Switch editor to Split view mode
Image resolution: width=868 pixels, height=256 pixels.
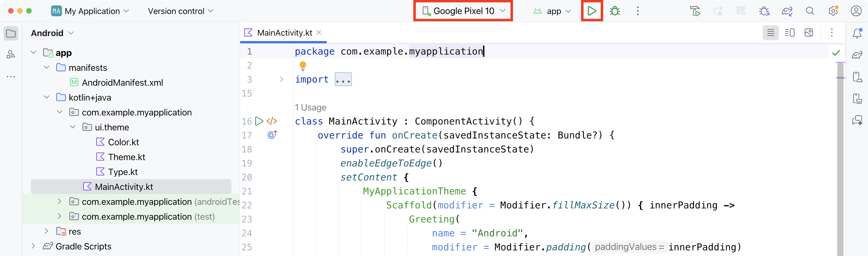pos(790,33)
